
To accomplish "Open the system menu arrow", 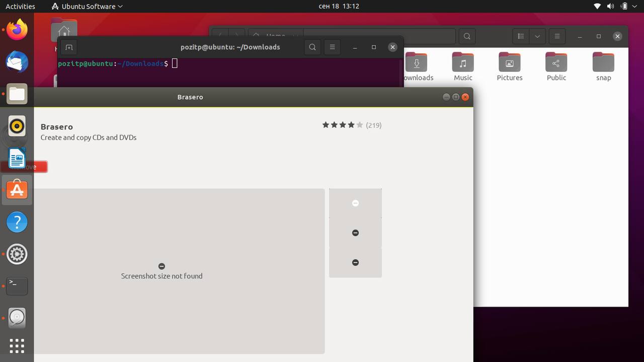I will pyautogui.click(x=635, y=7).
